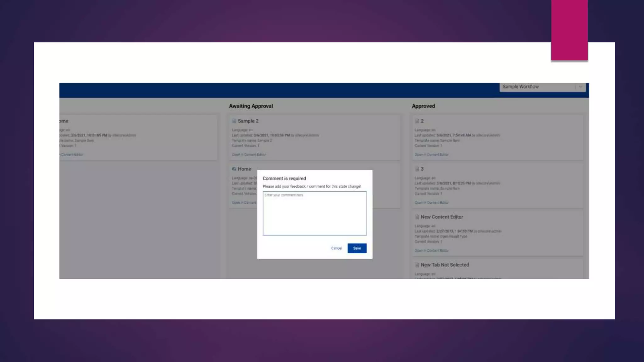Click the New Tab Not Selected card title
Screen dimensions: 644x362
[x=445, y=265]
